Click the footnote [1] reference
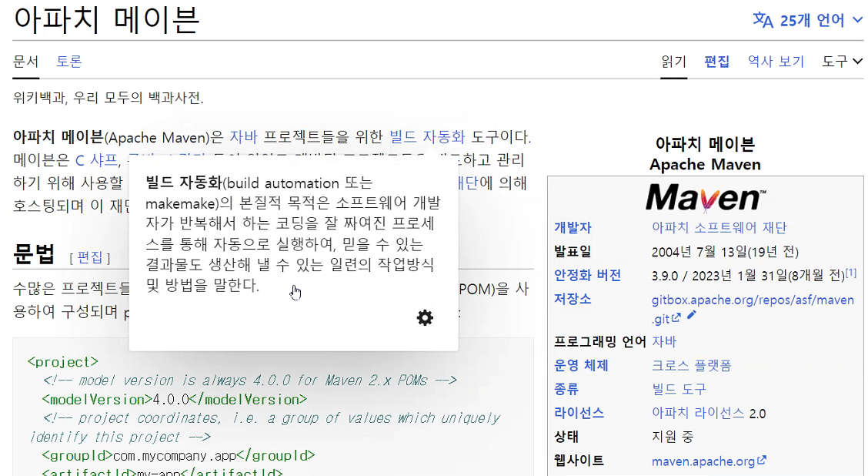This screenshot has height=476, width=868. click(850, 273)
